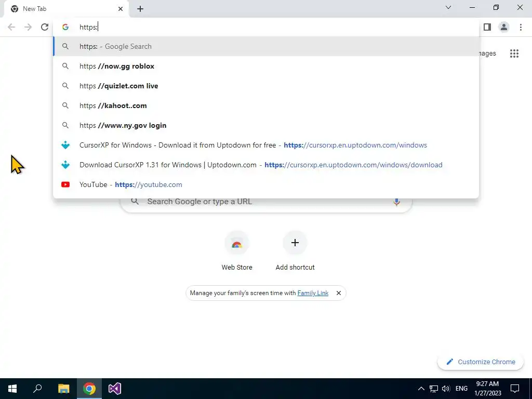Open the YouTube youtube.com suggestion
Image resolution: width=532 pixels, height=399 pixels.
(266, 184)
